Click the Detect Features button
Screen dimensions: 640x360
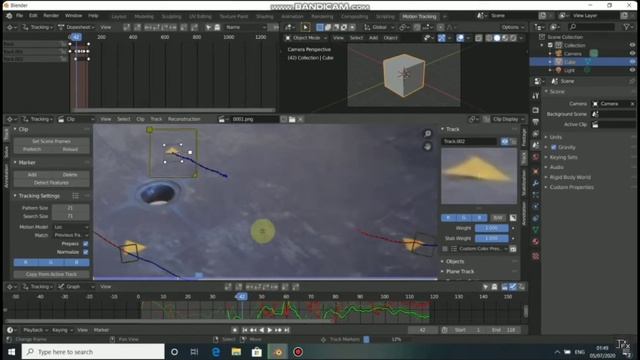(51, 182)
